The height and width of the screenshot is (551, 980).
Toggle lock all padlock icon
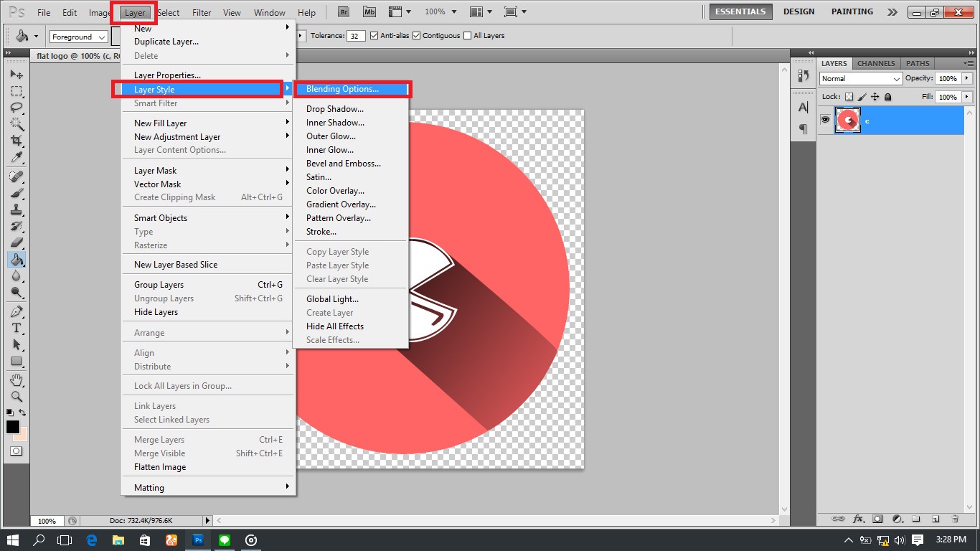[x=887, y=97]
